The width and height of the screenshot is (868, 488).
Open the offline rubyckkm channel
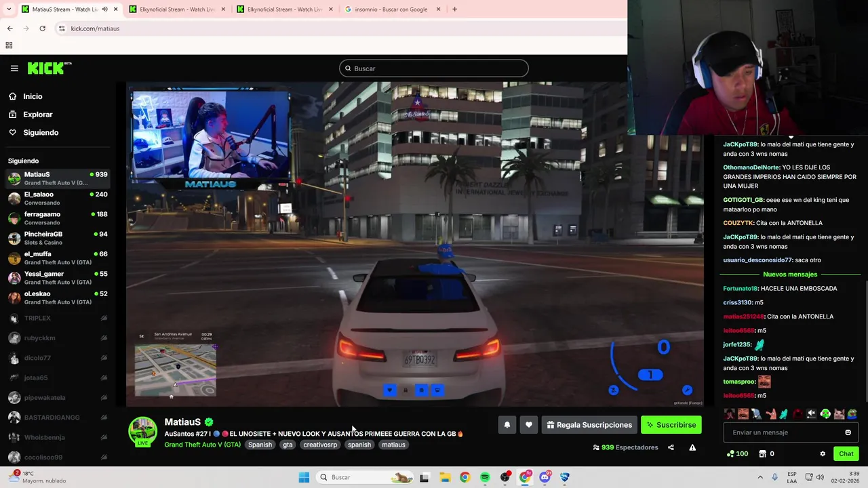[57, 338]
